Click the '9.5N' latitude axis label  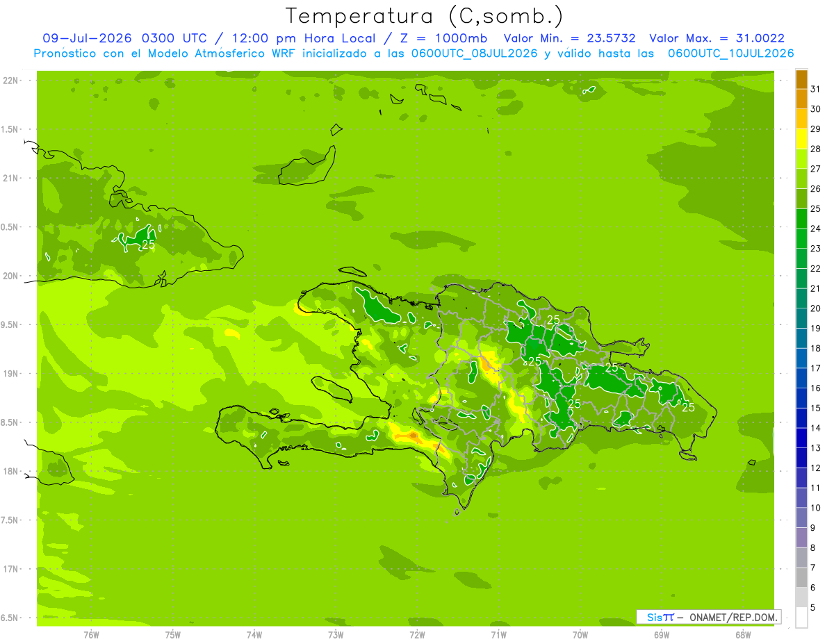(x=10, y=324)
